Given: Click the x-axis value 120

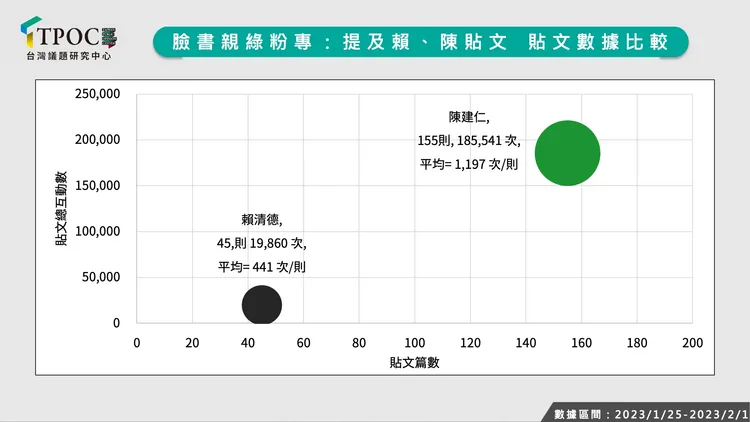Looking at the screenshot, I should (470, 343).
